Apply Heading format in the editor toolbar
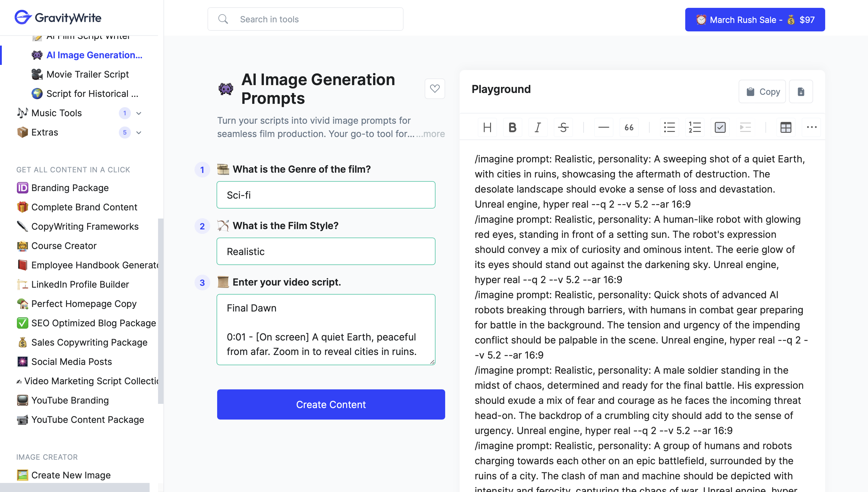 [x=487, y=127]
